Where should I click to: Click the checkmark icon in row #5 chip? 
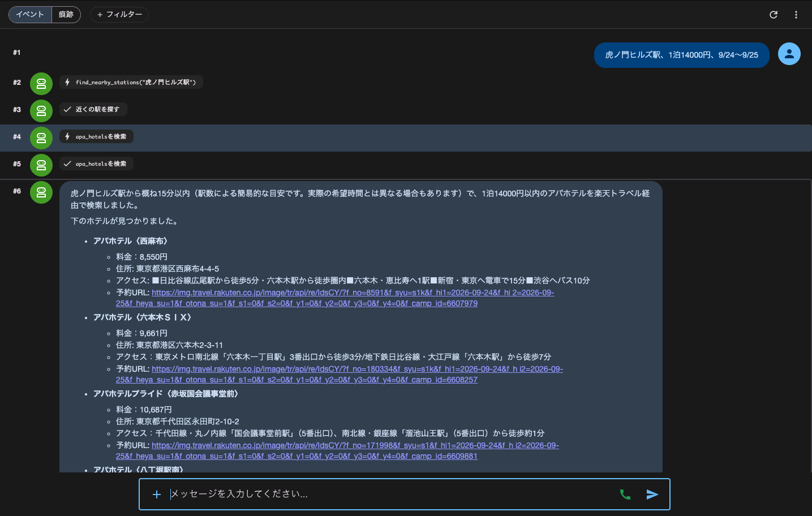point(67,164)
